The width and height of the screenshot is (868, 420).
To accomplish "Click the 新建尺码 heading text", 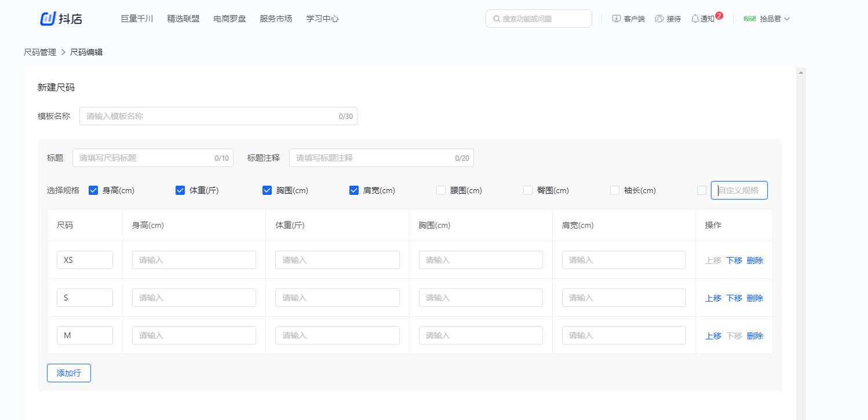I will point(56,88).
